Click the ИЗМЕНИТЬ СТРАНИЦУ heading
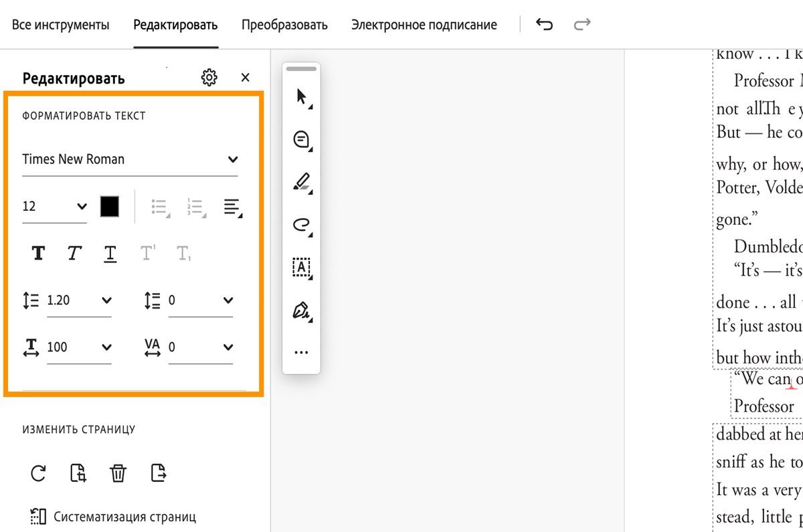 (x=79, y=430)
